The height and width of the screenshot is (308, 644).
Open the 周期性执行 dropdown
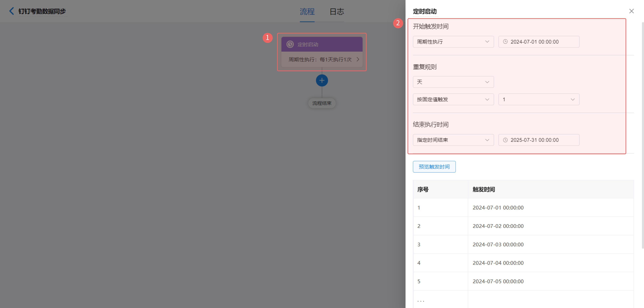pos(453,42)
